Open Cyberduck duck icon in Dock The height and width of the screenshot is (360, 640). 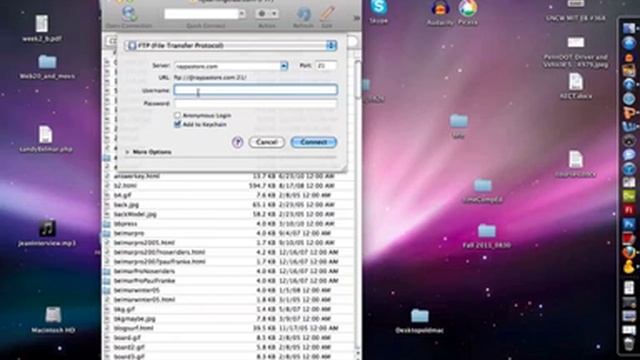click(x=629, y=267)
